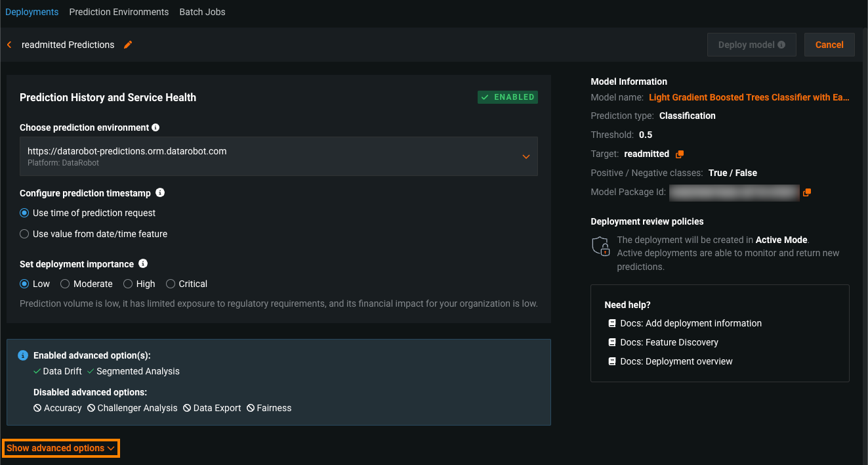
Task: Click info icon beside Set deployment importance
Action: click(143, 264)
